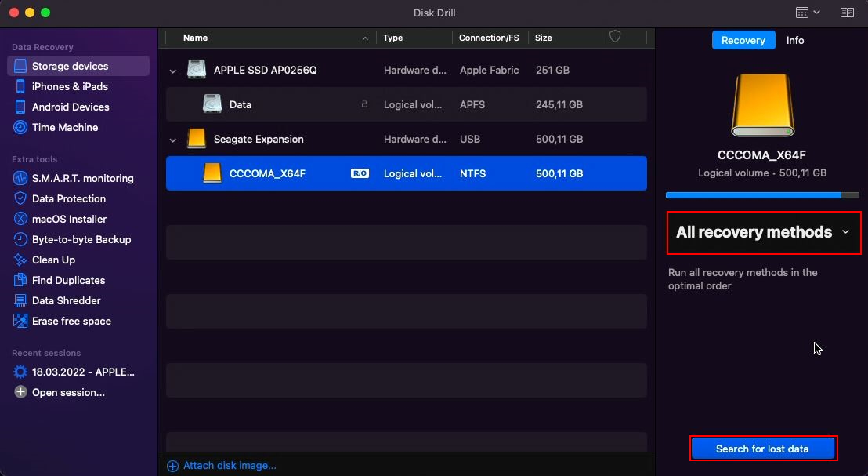Viewport: 868px width, 476px height.
Task: Sort by Name column header
Action: pyautogui.click(x=195, y=38)
